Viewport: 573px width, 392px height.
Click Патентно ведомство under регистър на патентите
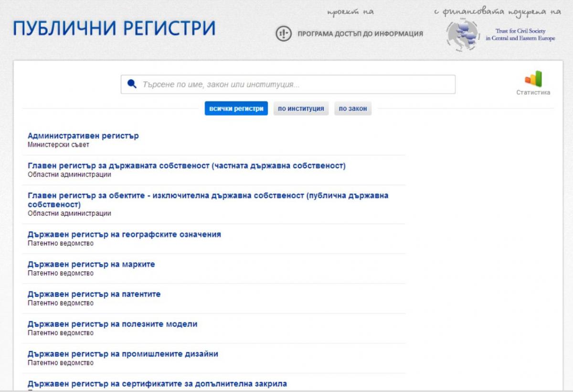point(61,303)
